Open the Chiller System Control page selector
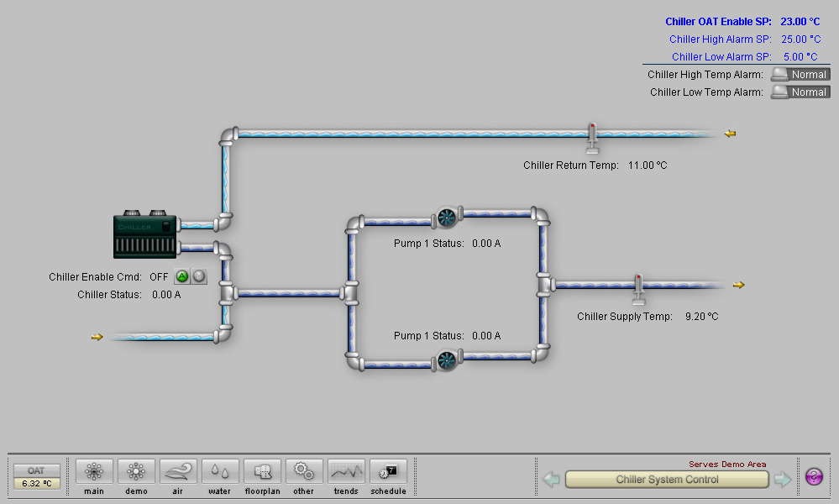The width and height of the screenshot is (839, 504). pyautogui.click(x=667, y=480)
